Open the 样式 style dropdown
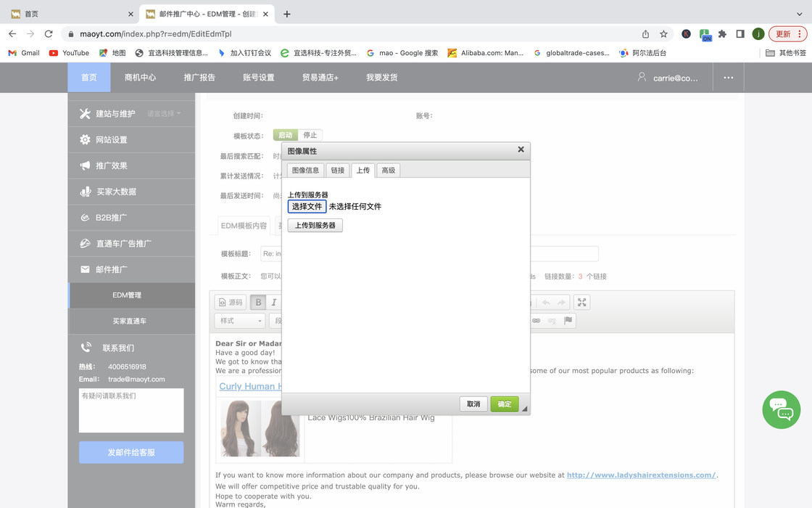This screenshot has height=508, width=812. click(x=240, y=321)
